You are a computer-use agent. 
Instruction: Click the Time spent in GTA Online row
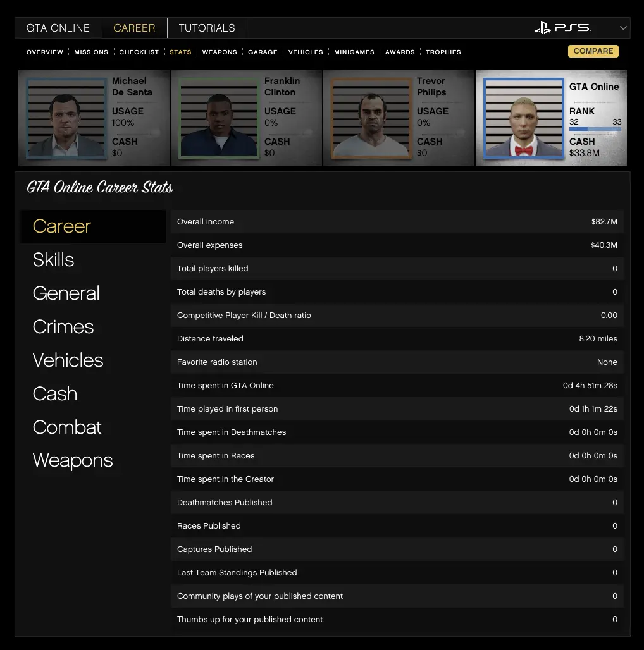[397, 386]
